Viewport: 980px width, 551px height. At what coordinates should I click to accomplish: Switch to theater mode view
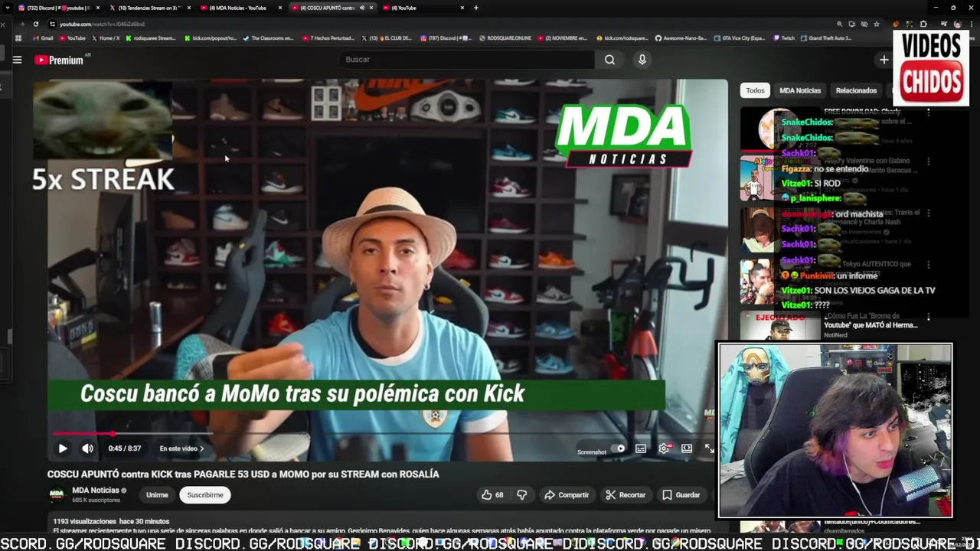pyautogui.click(x=687, y=449)
